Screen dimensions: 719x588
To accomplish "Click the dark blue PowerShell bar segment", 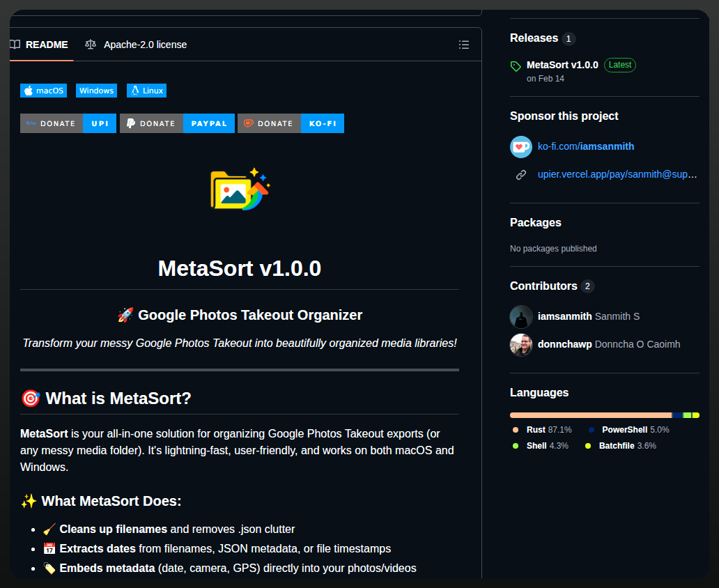I will (x=677, y=415).
